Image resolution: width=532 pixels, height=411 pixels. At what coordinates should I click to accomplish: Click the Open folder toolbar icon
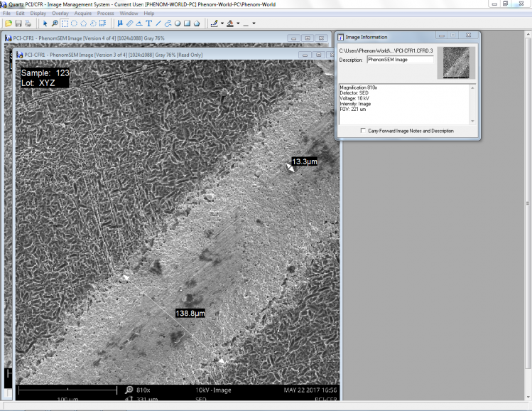[x=9, y=23]
